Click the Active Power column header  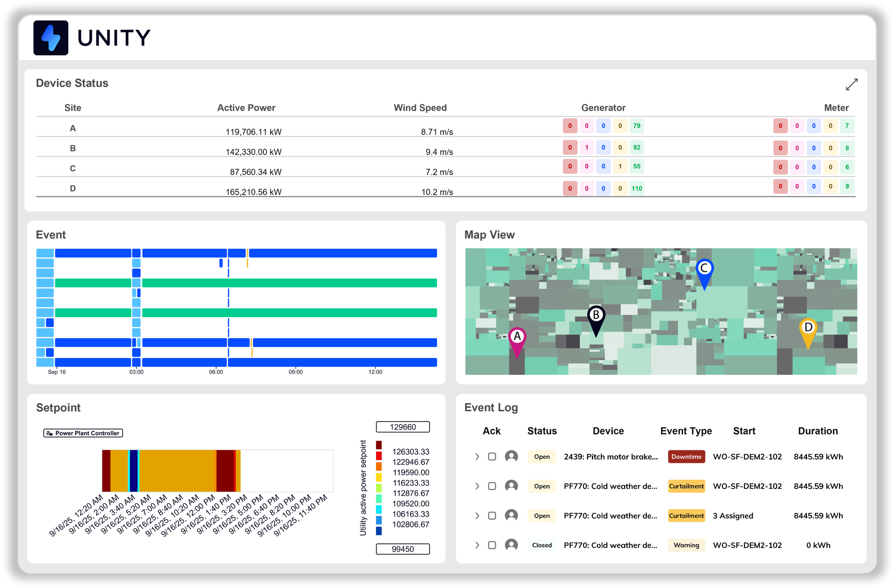tap(246, 108)
